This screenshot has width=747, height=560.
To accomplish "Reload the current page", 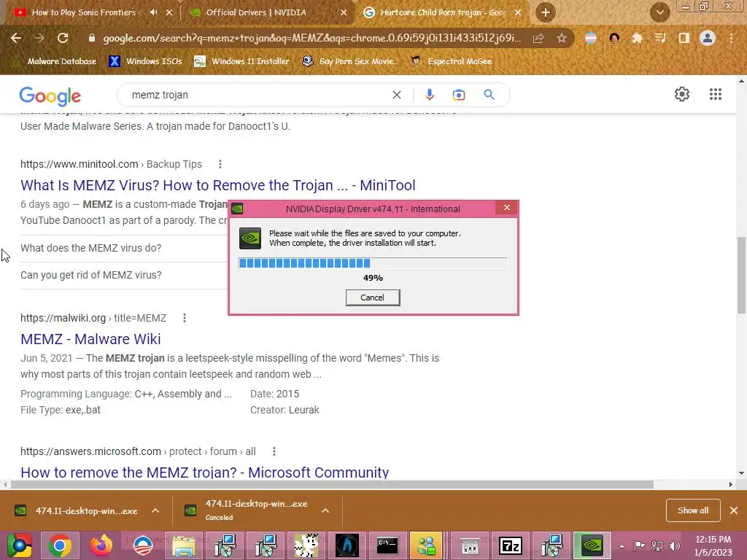I will pos(63,38).
